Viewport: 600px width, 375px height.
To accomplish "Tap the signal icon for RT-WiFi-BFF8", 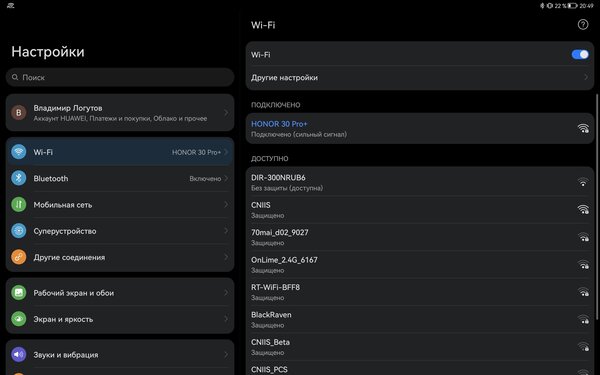I will tap(583, 292).
